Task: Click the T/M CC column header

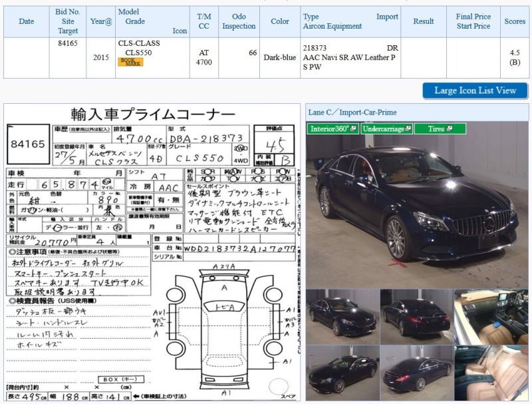Action: click(x=204, y=21)
